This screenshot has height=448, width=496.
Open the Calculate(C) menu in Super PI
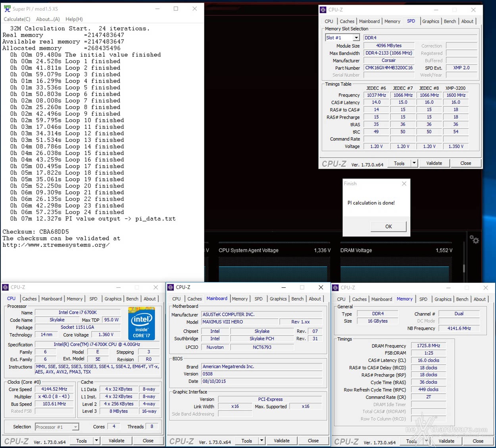click(17, 19)
